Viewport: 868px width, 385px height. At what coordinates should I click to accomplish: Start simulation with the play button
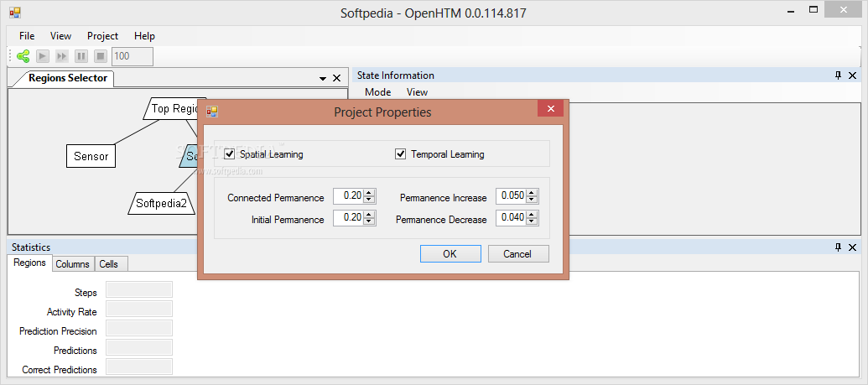(x=43, y=56)
